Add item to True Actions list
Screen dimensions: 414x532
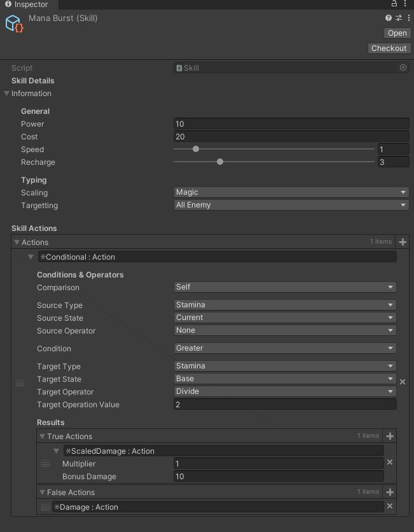coord(390,437)
